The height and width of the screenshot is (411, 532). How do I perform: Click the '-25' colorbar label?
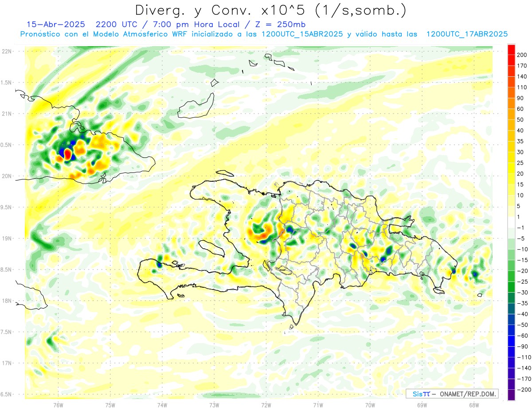click(523, 282)
